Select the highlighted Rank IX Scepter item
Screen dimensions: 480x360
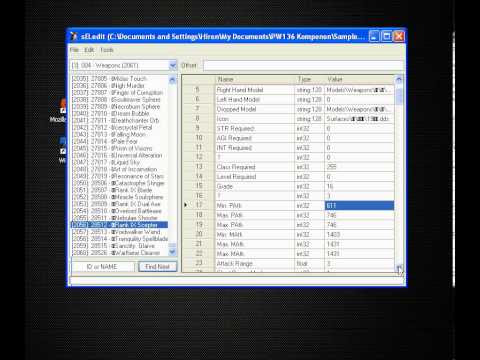pyautogui.click(x=119, y=225)
